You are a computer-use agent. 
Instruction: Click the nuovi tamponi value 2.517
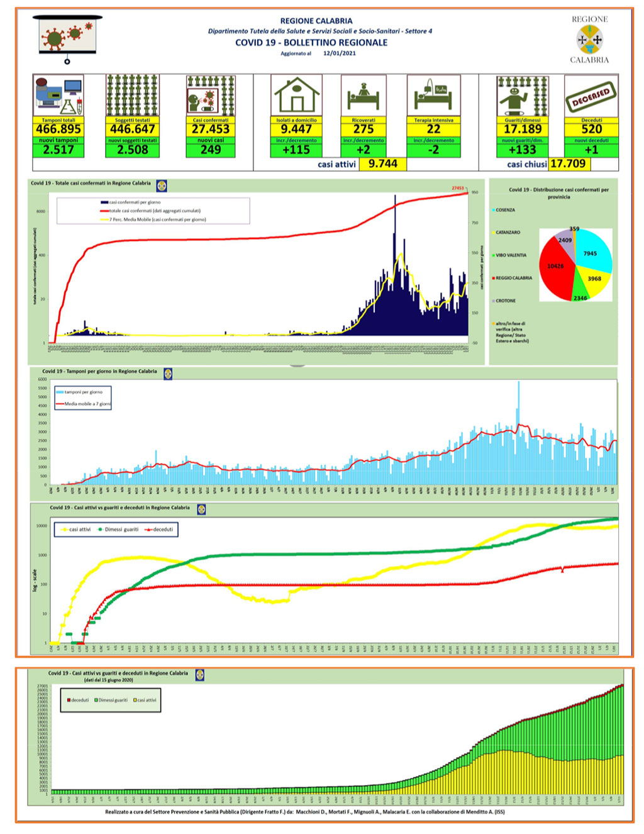point(58,150)
